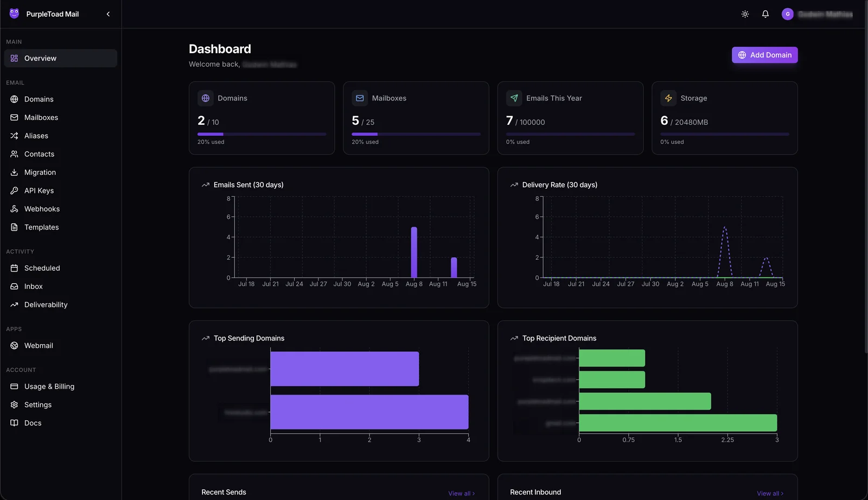Click the longest green bar in Top Recipient Domains

(x=678, y=423)
